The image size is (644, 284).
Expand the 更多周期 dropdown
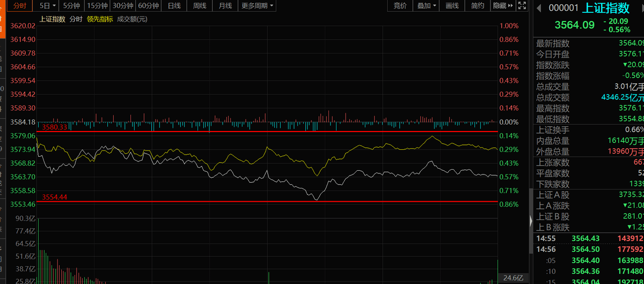258,6
